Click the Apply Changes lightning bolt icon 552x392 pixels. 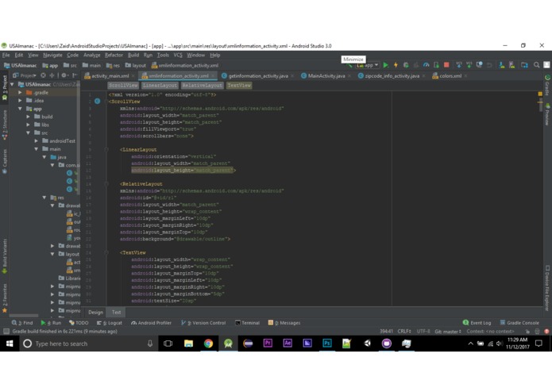tap(396, 65)
